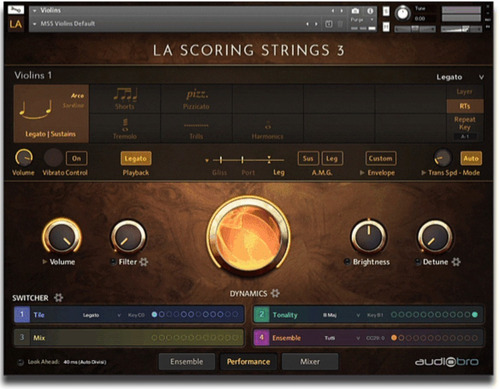
Task: Select the Tremolo articulation
Action: tap(125, 128)
